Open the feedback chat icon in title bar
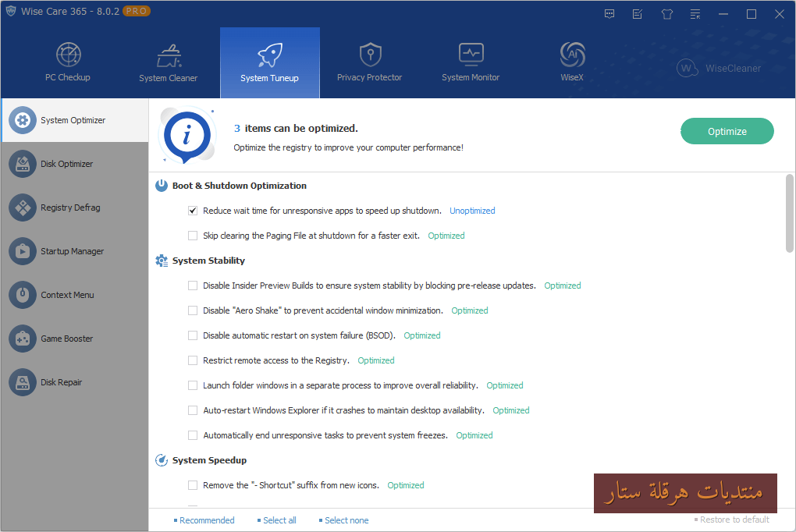This screenshot has width=796, height=532. pos(609,14)
